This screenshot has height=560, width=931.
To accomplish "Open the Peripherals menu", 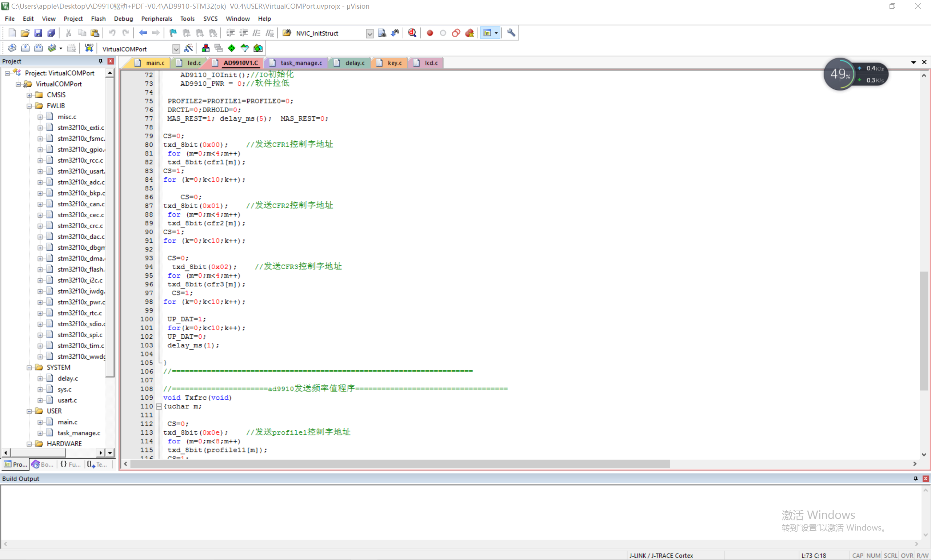I will pos(156,19).
